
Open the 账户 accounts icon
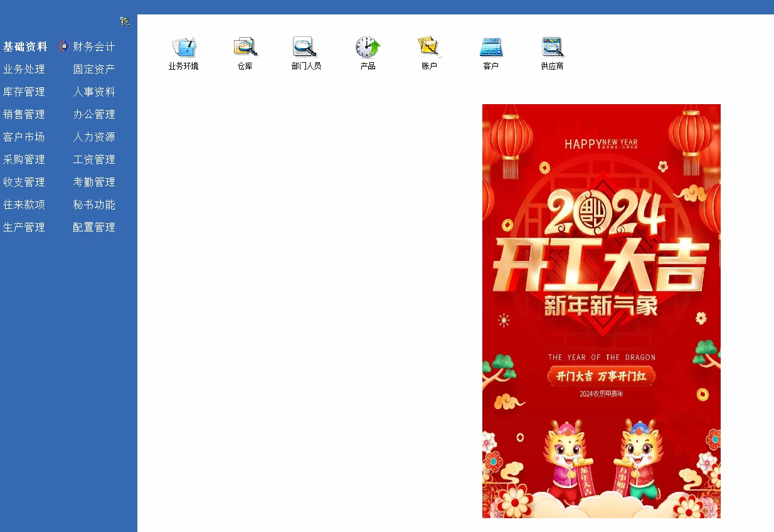[429, 48]
